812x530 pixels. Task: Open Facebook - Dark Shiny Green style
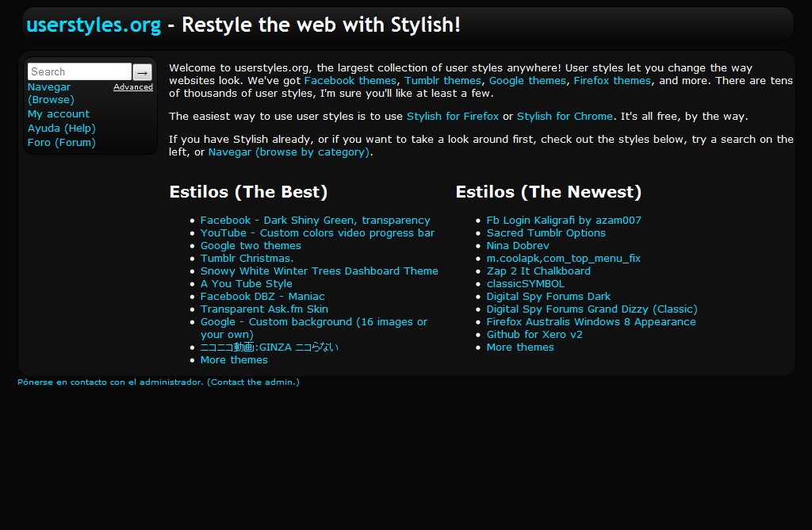coord(316,221)
